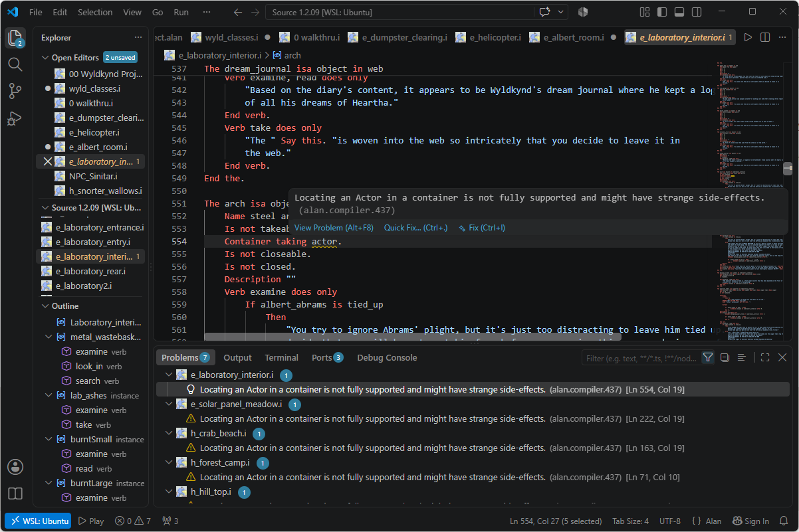Viewport: 799px width, 532px height.
Task: Click the WSL: Ubuntu remote indicator
Action: point(39,521)
